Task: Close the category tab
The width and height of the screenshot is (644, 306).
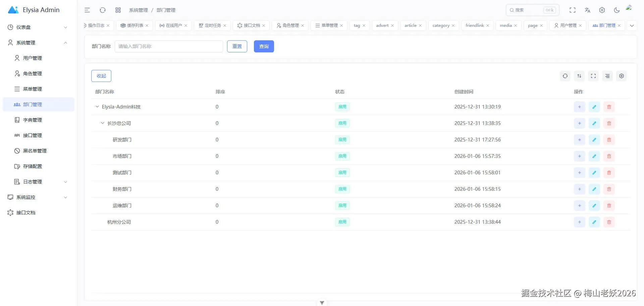Action: pyautogui.click(x=453, y=26)
